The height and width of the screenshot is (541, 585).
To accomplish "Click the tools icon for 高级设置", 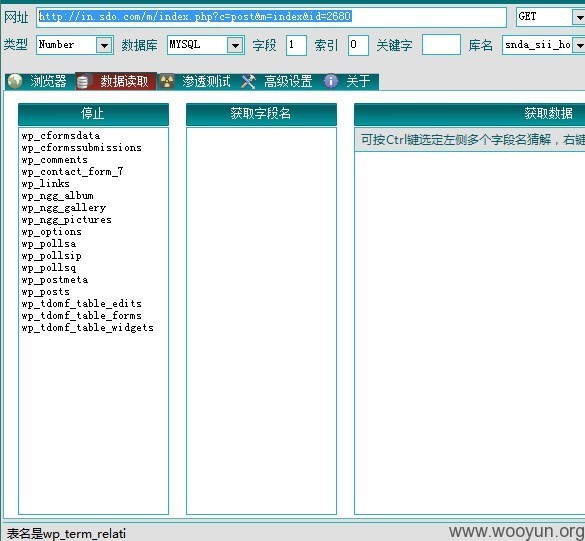I will point(248,81).
